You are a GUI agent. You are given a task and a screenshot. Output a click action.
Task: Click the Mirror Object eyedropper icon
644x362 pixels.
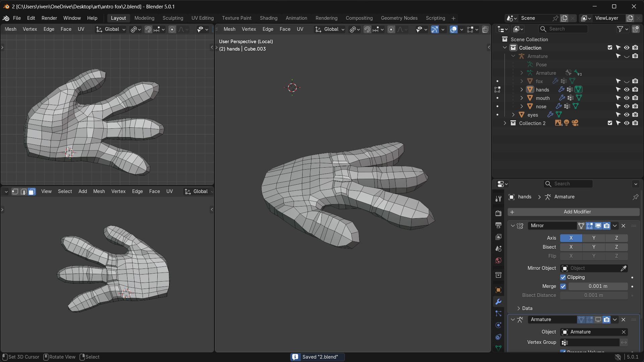coord(624,268)
